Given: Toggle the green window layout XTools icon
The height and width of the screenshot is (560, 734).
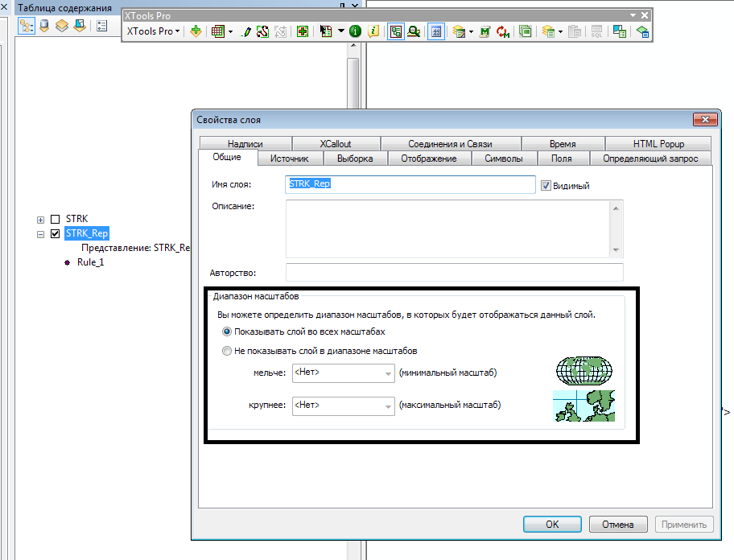Looking at the screenshot, I should (395, 31).
